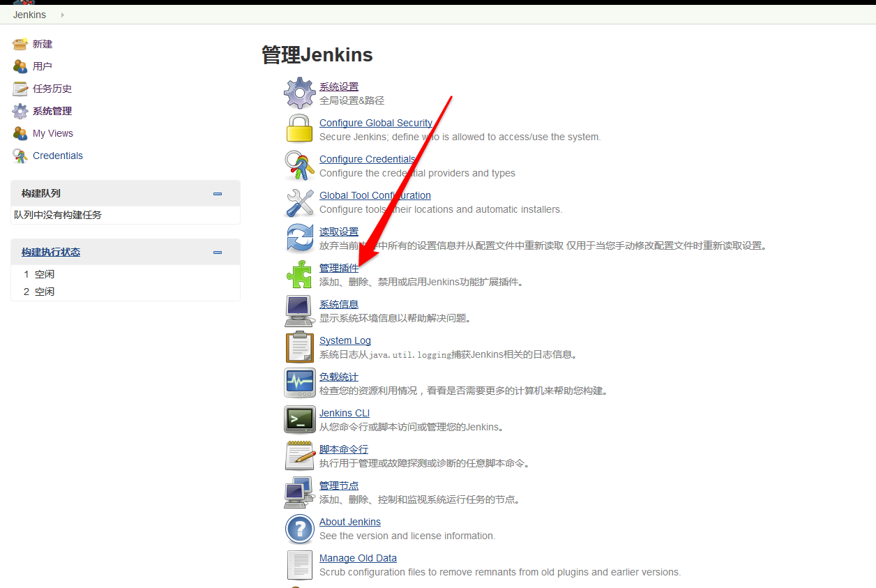Open 用户 in the sidebar
Image resolution: width=876 pixels, height=588 pixels.
tap(43, 66)
